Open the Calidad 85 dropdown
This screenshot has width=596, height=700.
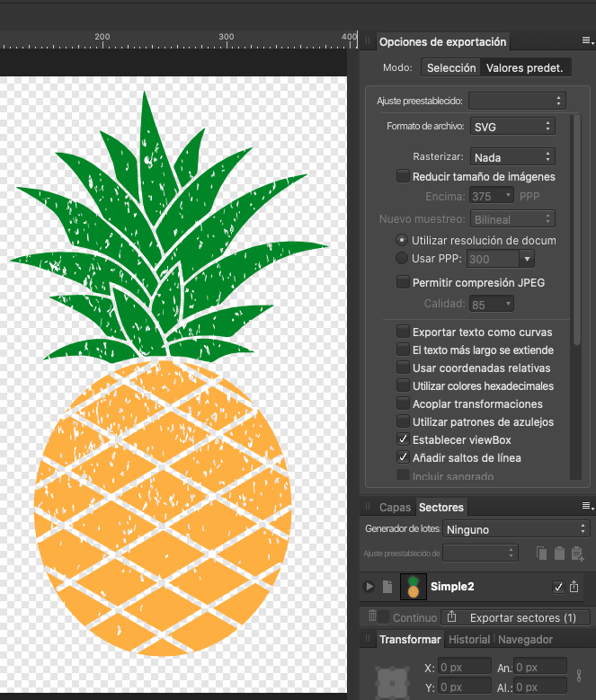[492, 304]
